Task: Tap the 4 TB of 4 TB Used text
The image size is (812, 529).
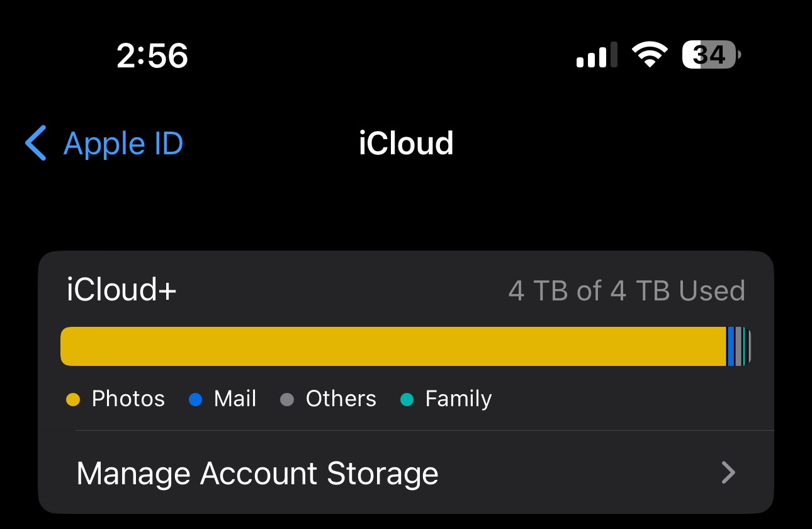Action: click(x=626, y=291)
